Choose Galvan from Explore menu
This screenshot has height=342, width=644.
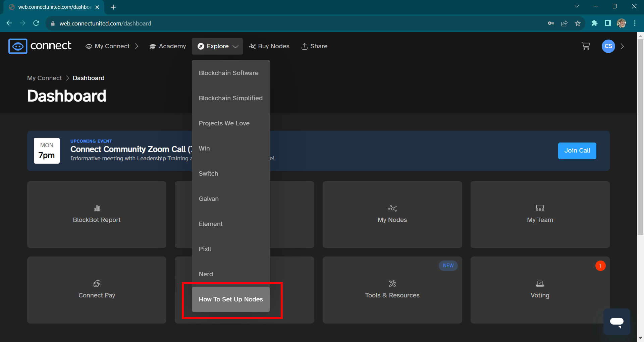[231, 199]
